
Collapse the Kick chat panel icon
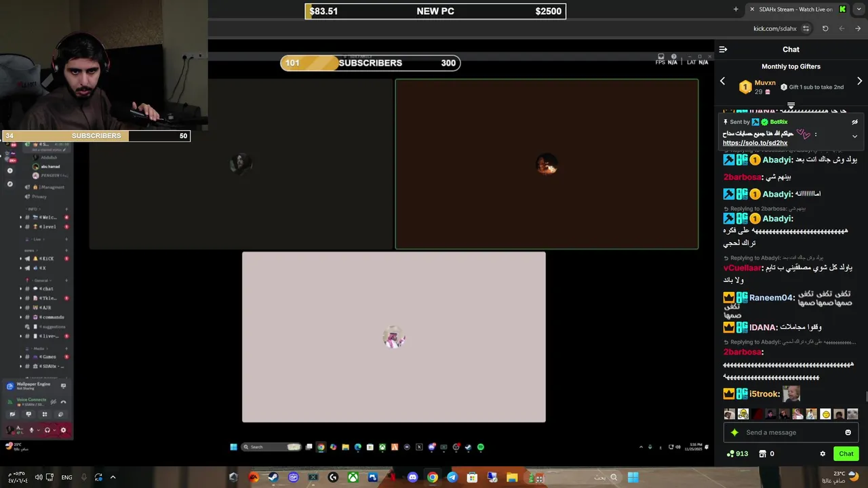tap(723, 49)
